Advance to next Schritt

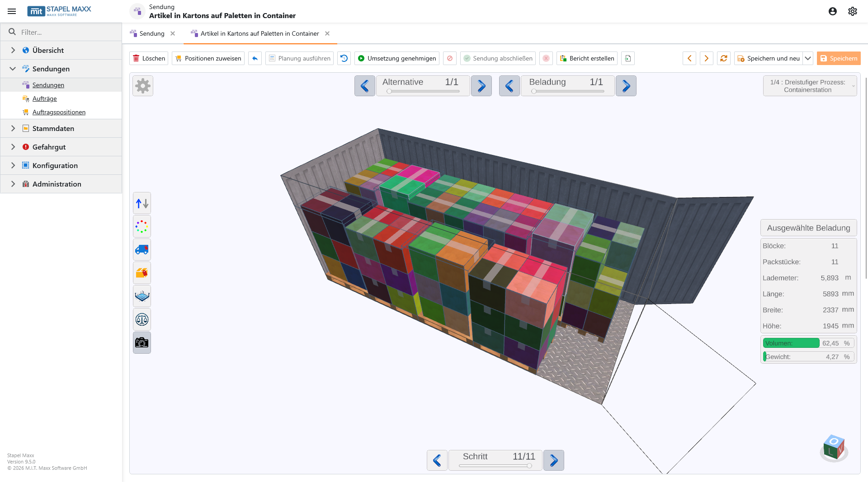pos(554,460)
